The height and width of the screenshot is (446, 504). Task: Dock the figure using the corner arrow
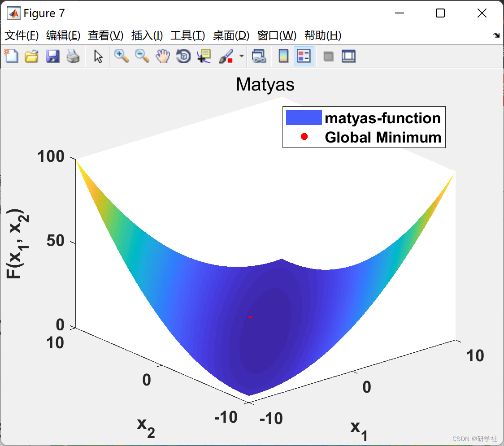click(497, 35)
